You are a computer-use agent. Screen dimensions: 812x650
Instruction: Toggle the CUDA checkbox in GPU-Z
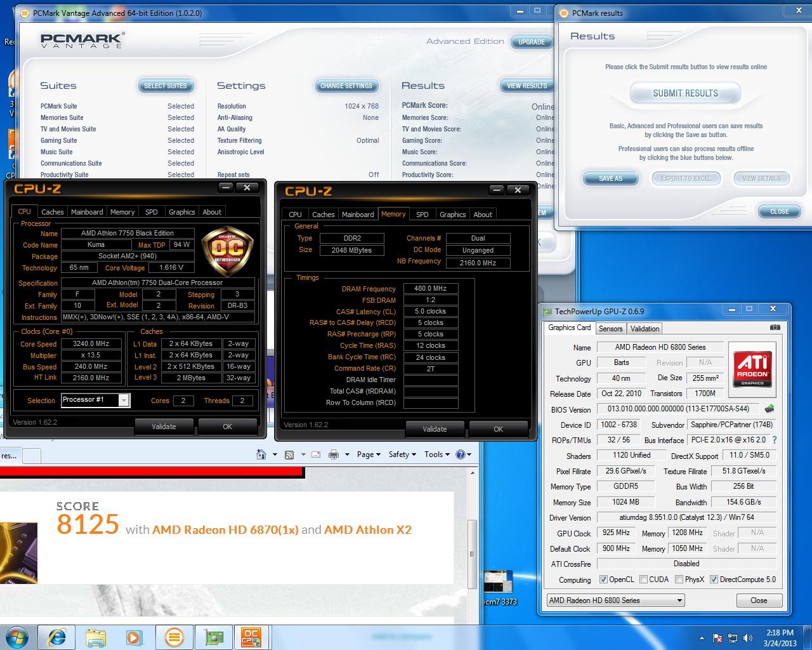click(644, 580)
